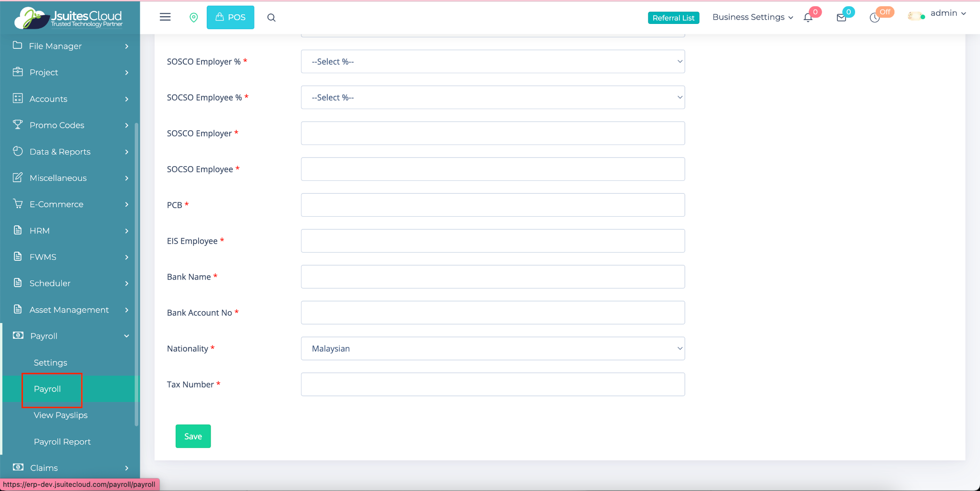980x491 pixels.
Task: Click the clock icon with Off badge
Action: 875,18
